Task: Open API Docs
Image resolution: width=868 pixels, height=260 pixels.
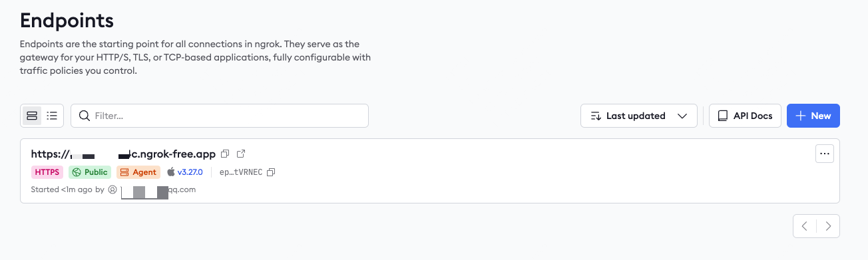Action: [745, 116]
